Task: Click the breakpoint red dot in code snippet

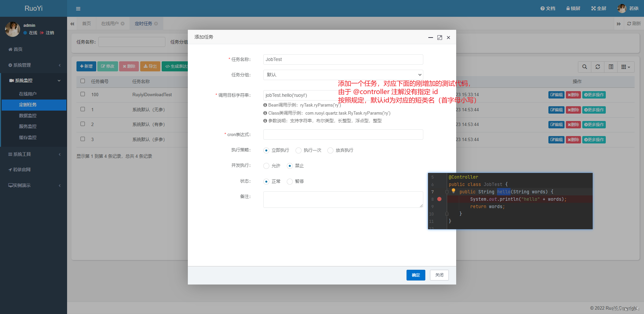Action: [440, 199]
